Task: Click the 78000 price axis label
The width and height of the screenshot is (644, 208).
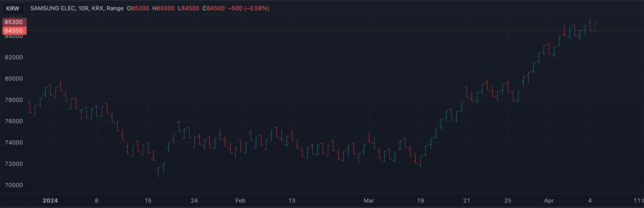Action: pos(14,100)
